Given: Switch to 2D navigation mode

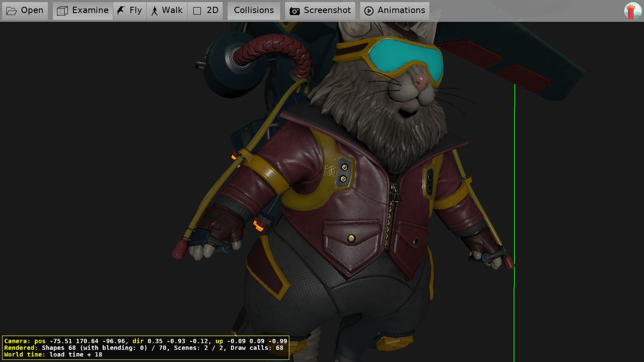Looking at the screenshot, I should 205,11.
